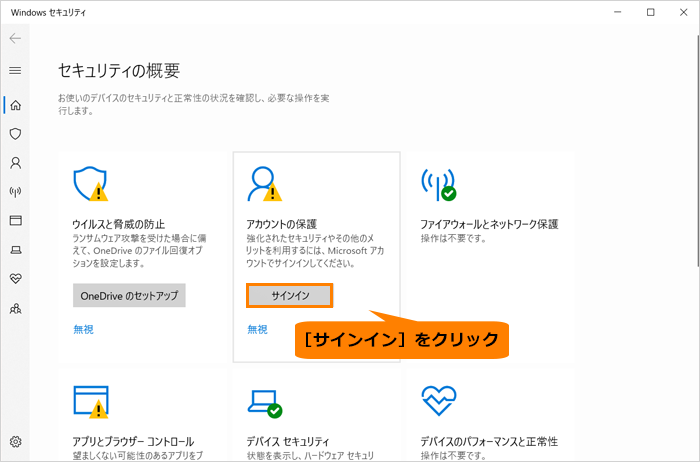Maximize the Windows セキュリティ window
Screen dimensions: 700x462
(651, 12)
